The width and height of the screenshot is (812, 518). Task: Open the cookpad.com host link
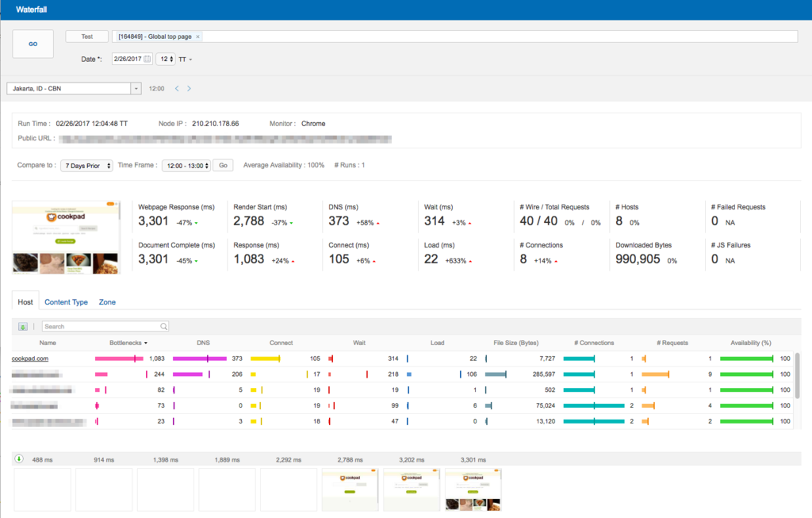click(x=30, y=359)
